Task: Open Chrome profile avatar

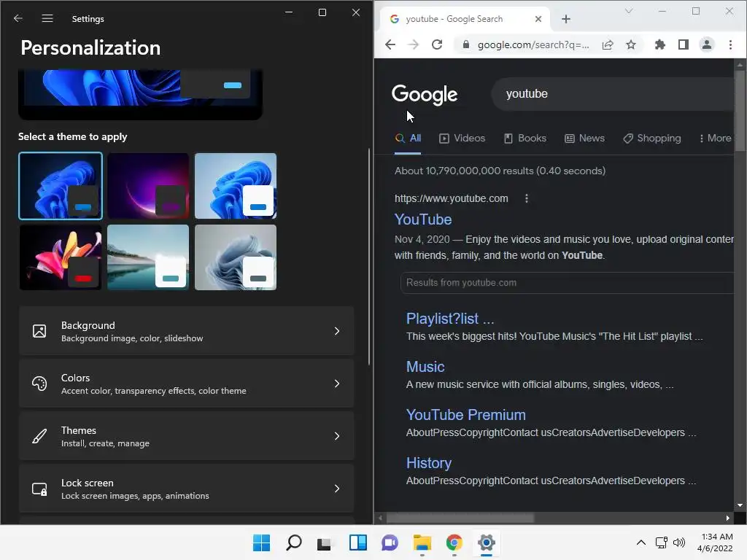Action: pos(706,44)
